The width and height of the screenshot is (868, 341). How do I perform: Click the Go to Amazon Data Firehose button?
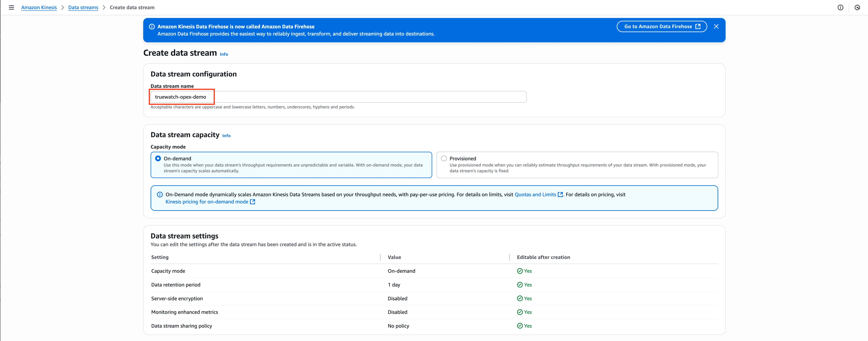[661, 26]
